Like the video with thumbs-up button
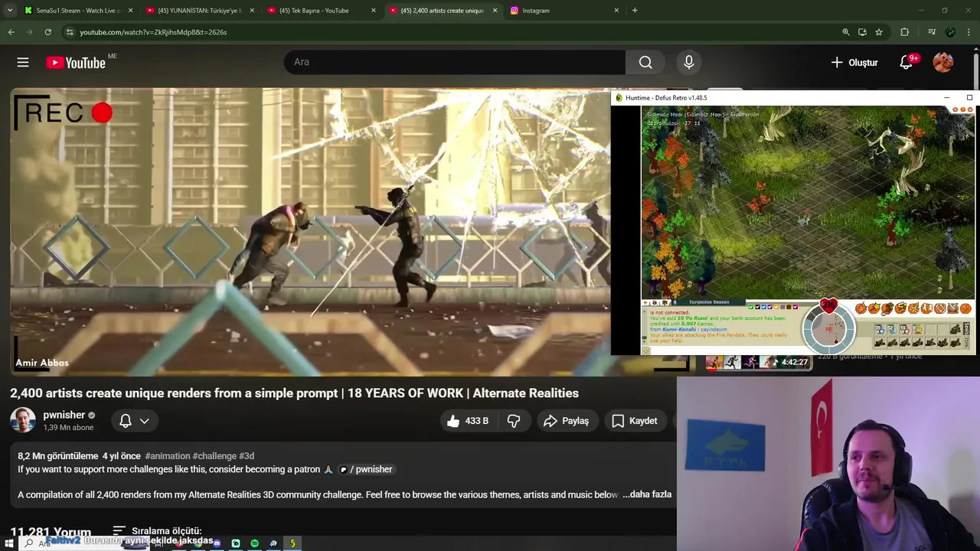 (468, 421)
